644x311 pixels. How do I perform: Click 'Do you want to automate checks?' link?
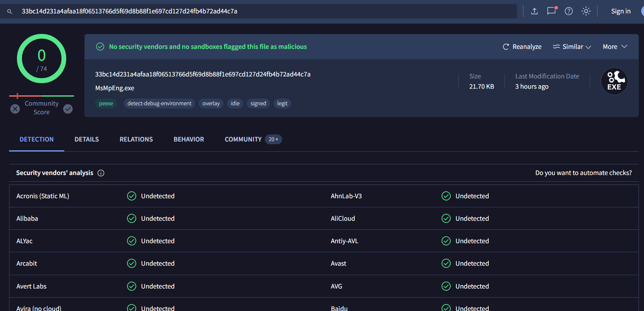(583, 173)
